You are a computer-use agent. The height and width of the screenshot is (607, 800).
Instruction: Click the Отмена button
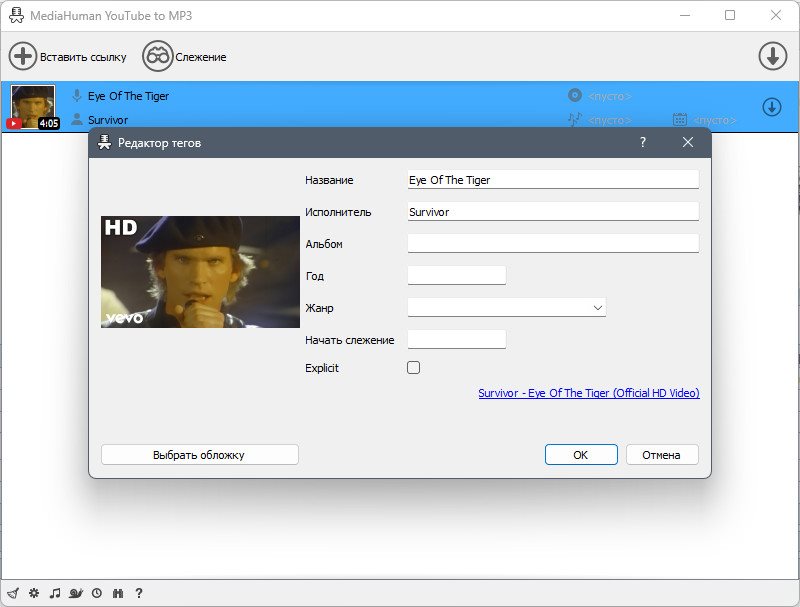[662, 454]
